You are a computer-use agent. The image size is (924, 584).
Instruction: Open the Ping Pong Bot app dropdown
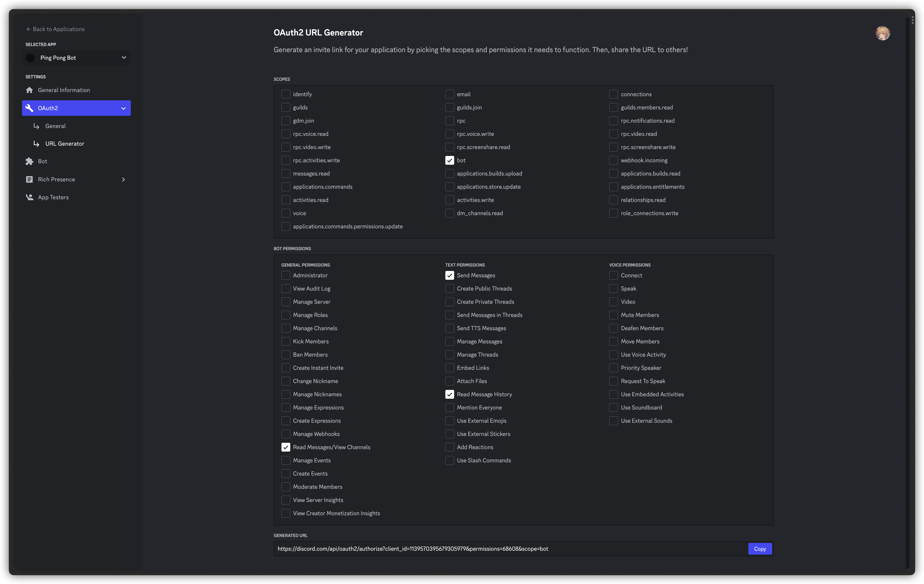click(x=123, y=58)
